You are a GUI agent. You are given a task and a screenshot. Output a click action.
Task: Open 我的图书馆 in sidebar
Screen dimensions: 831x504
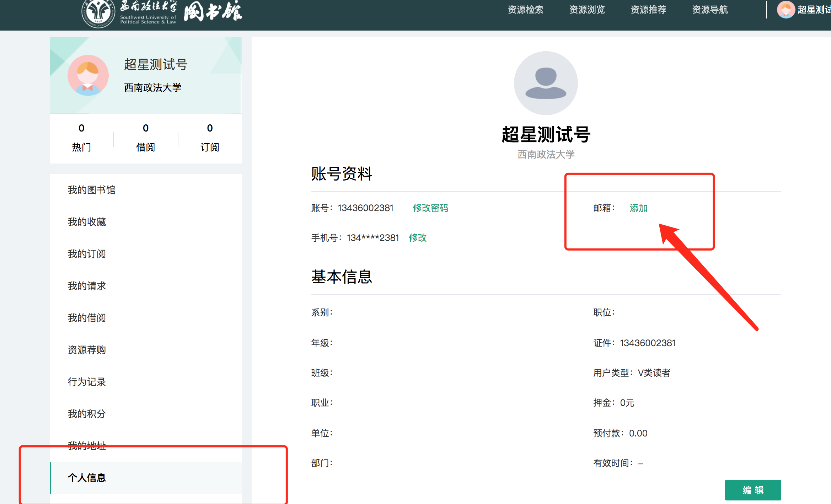[x=92, y=190]
